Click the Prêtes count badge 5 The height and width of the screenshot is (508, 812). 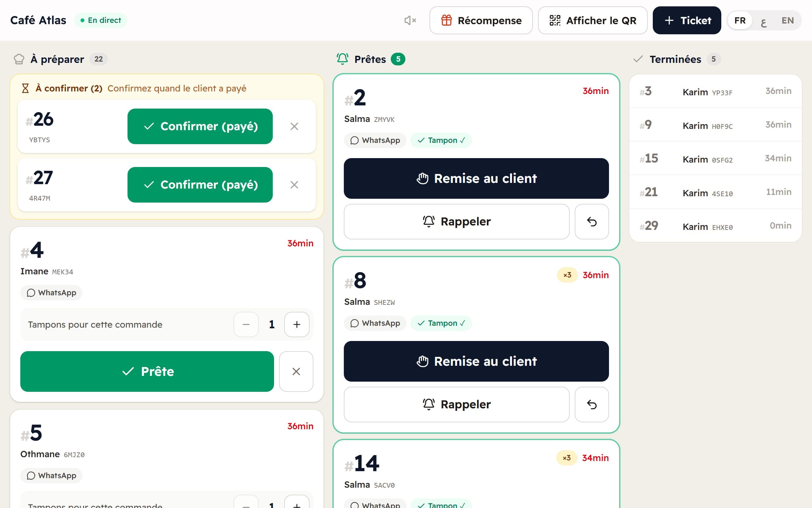[x=398, y=59]
